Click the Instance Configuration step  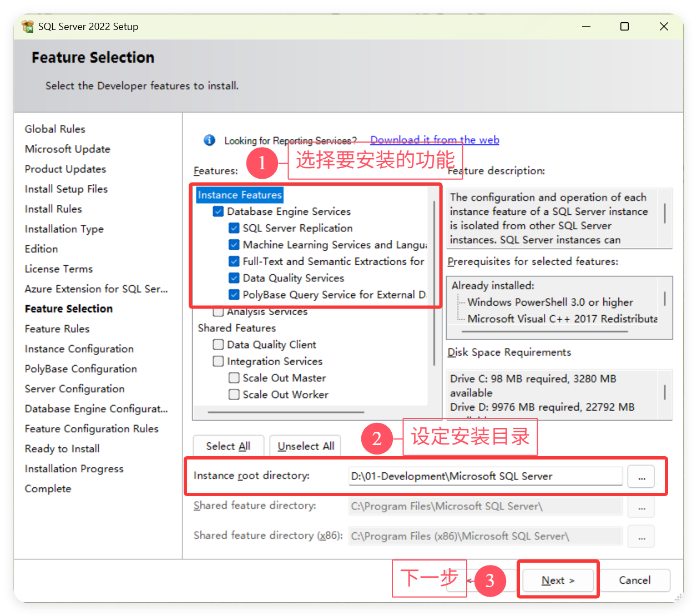[79, 349]
